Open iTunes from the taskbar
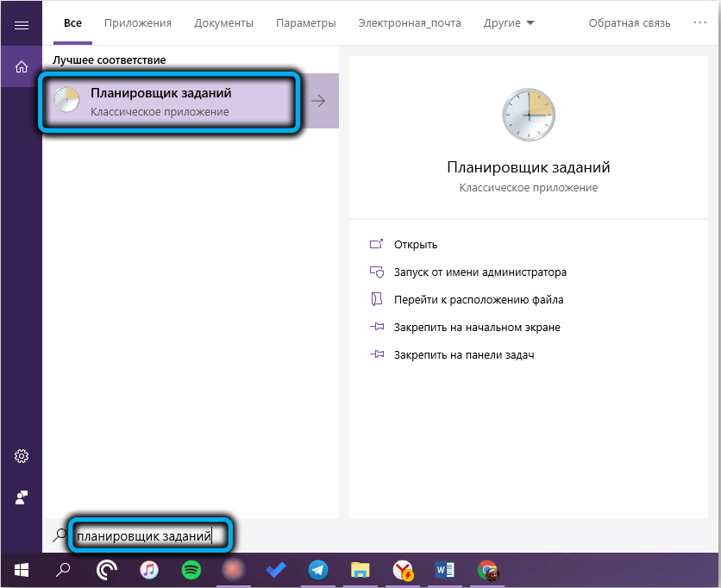Screen dimensions: 721x588 point(149,570)
